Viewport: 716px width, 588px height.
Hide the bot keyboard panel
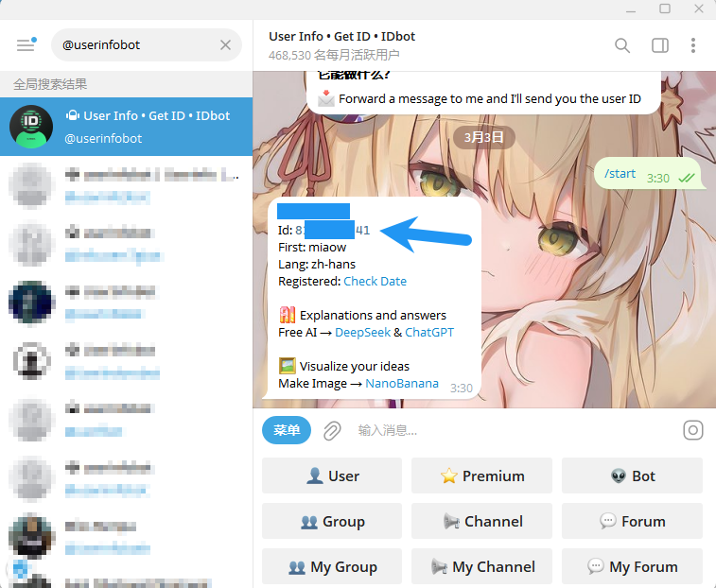693,431
